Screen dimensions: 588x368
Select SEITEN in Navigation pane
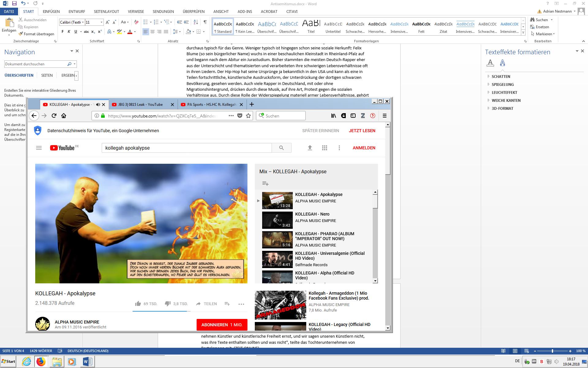click(x=47, y=75)
